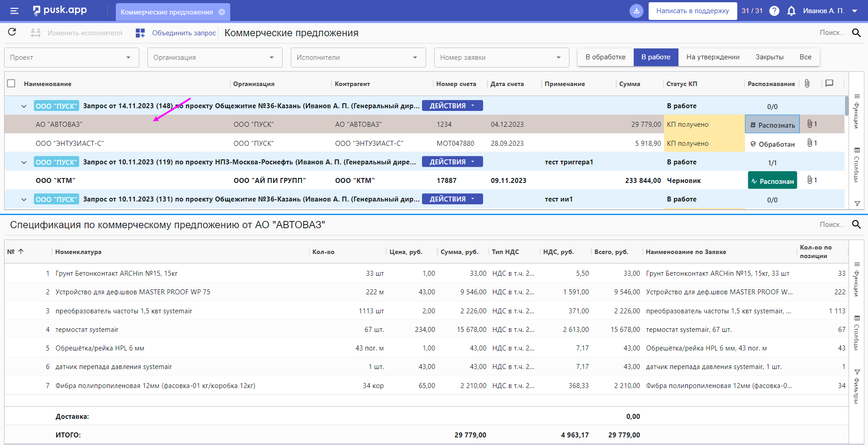This screenshot has width=868, height=446.
Task: Sort by Номенклатура column header
Action: pos(78,252)
